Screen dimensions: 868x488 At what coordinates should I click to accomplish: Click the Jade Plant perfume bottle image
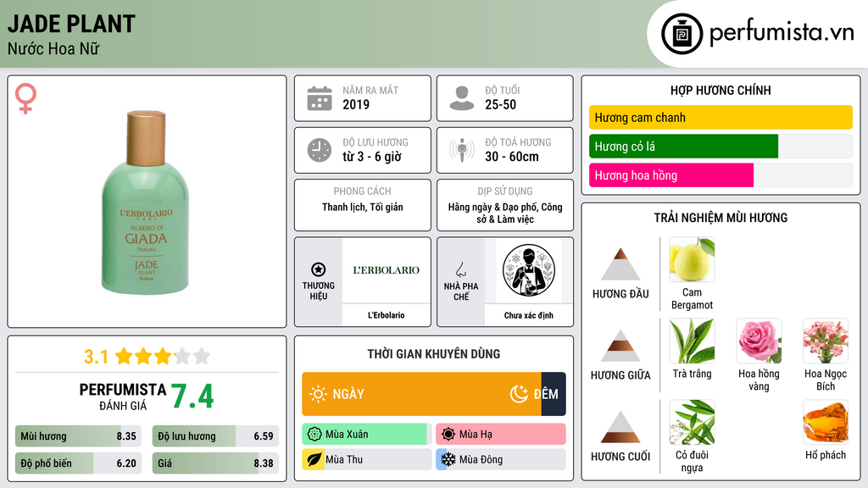146,202
